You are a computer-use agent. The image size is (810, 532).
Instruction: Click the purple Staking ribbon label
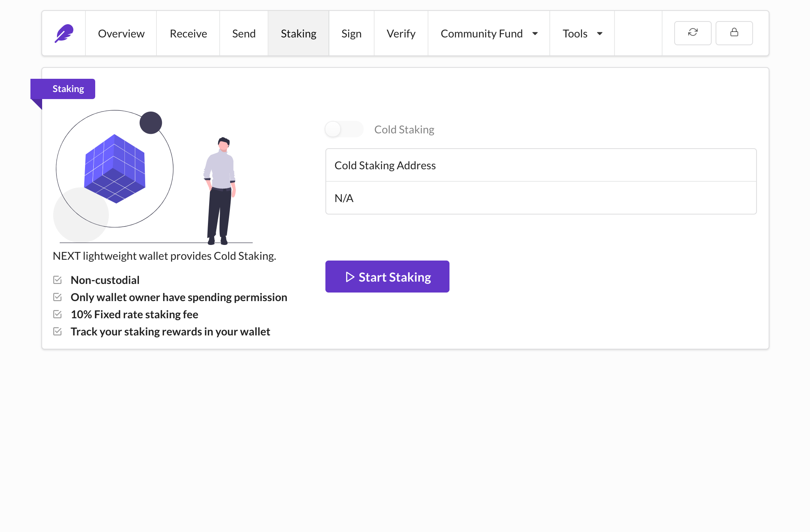68,89
